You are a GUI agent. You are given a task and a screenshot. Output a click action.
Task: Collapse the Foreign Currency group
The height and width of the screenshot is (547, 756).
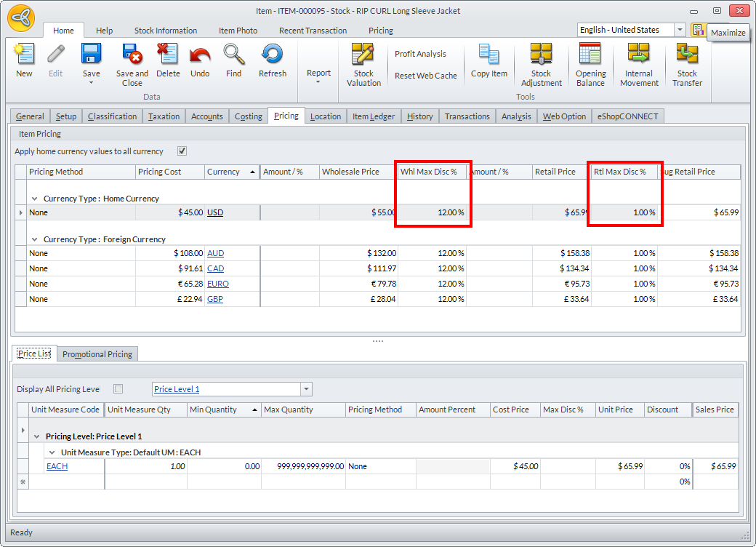coord(35,239)
